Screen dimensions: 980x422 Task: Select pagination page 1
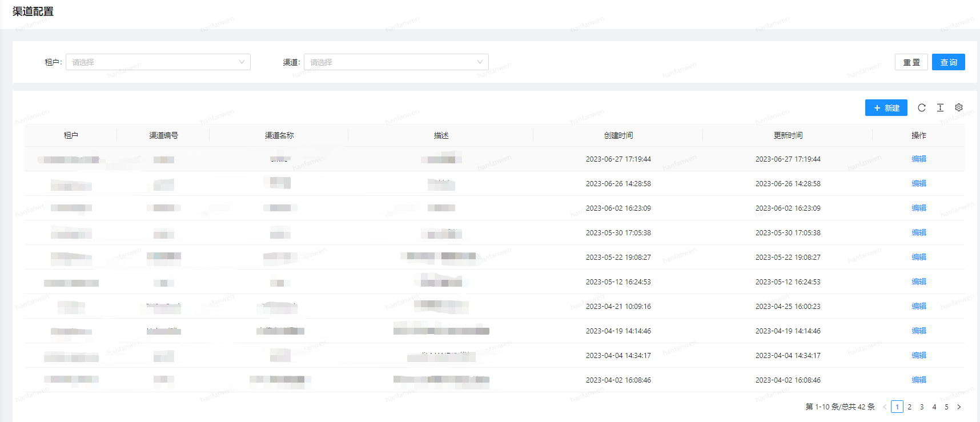click(x=897, y=407)
